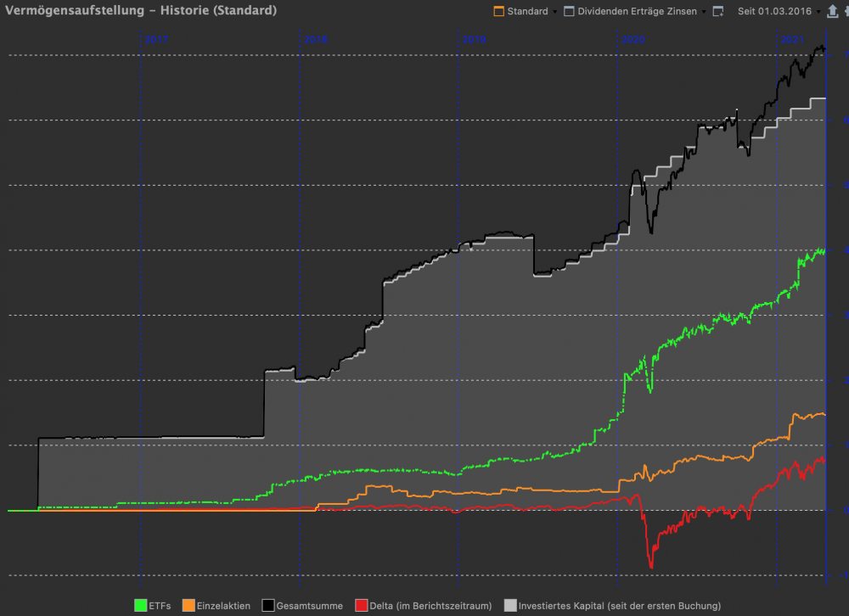Screen dimensions: 849x616
Task: Click Investiertes Kapital (seit der ersten Buchung) label
Action: (x=620, y=607)
